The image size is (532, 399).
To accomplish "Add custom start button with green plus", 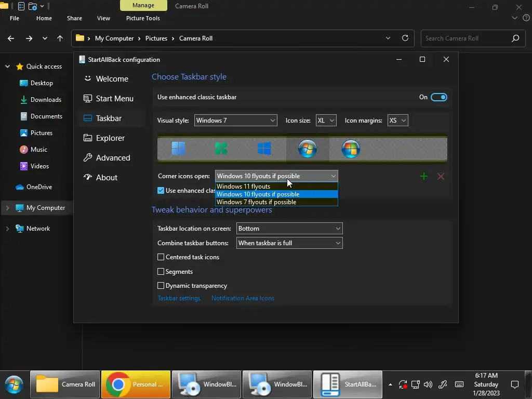I will [x=423, y=176].
